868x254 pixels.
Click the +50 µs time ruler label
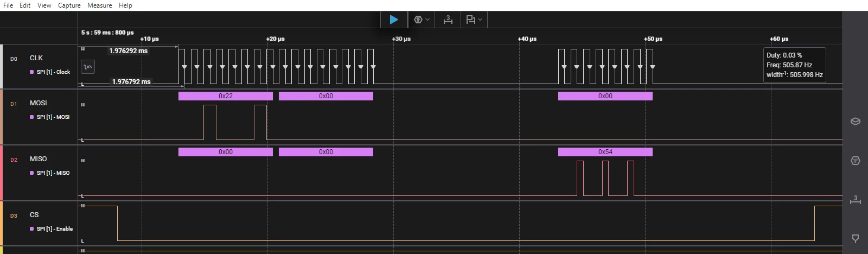(653, 39)
